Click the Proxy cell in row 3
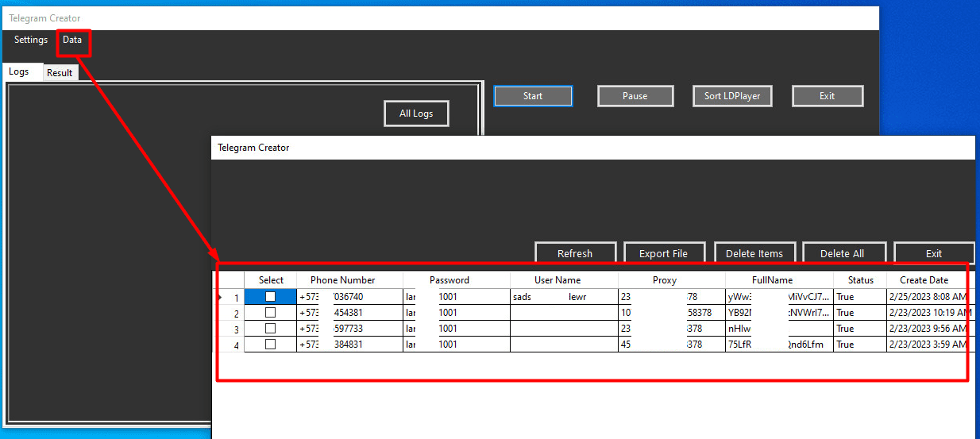 point(672,329)
